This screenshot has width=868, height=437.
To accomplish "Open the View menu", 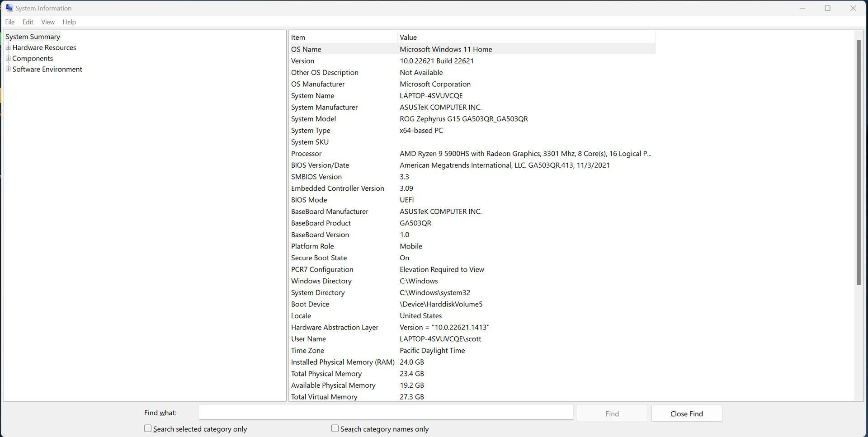I will click(x=48, y=22).
